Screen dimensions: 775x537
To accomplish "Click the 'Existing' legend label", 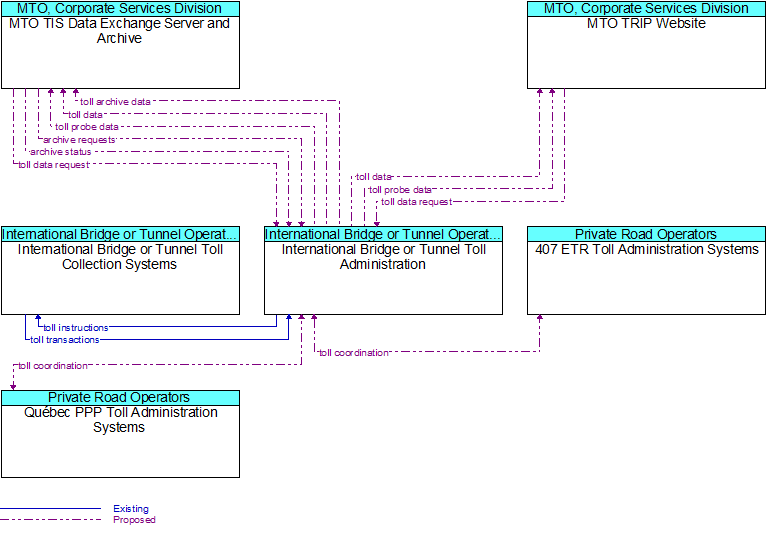I will point(130,509).
